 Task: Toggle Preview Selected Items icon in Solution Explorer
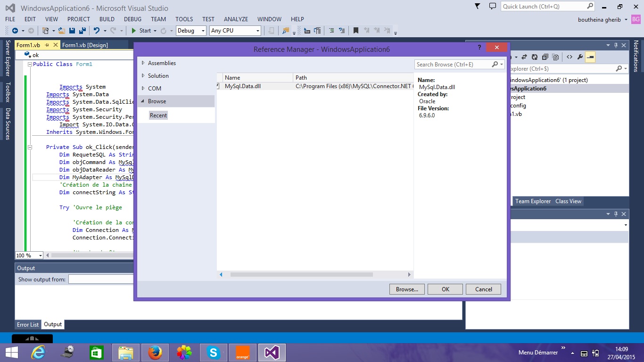coord(590,57)
